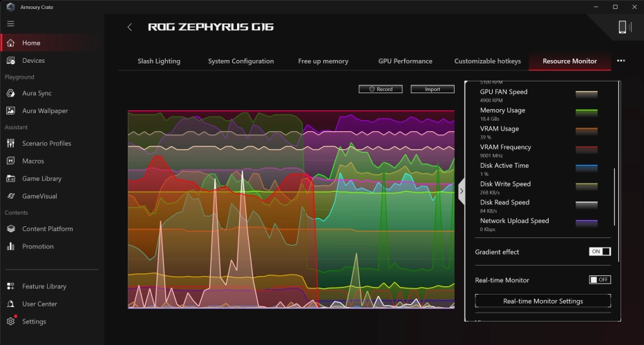The height and width of the screenshot is (345, 644).
Task: Switch to the Slash Lighting tab
Action: pos(159,61)
